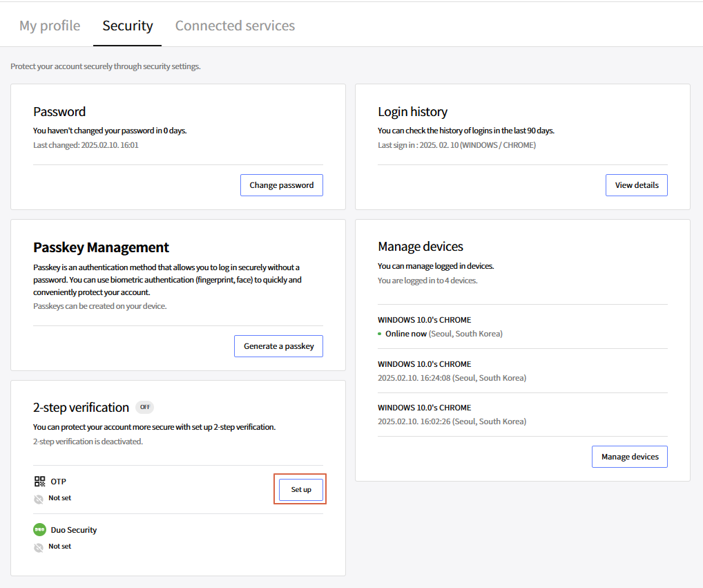Click the green Online now status dot
The width and height of the screenshot is (703, 588).
[x=380, y=334]
